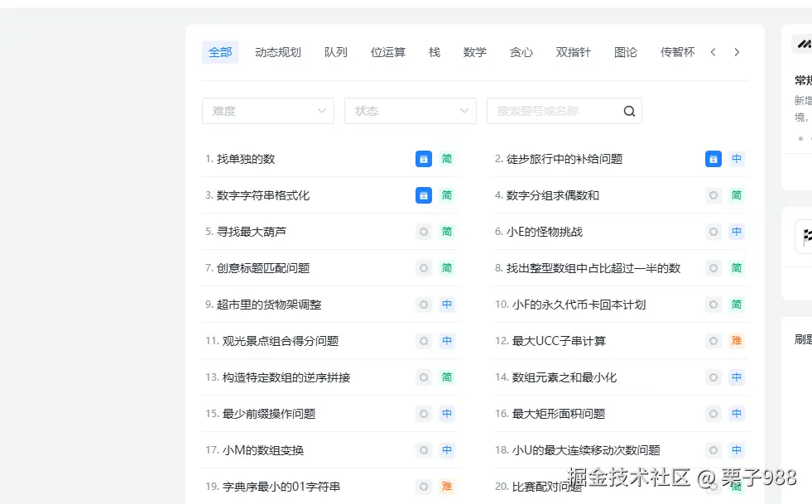812x504 pixels.
Task: Open the 状态 status dropdown
Action: point(411,111)
